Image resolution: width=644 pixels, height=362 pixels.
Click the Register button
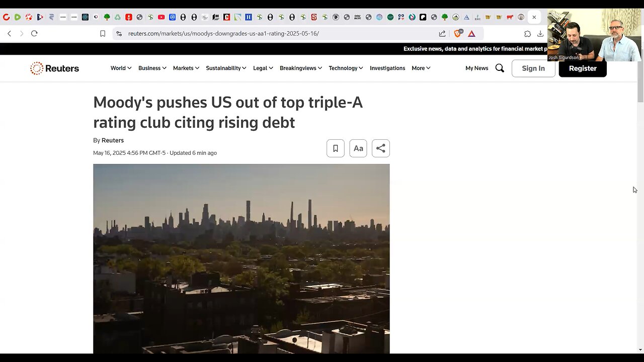[x=583, y=68]
